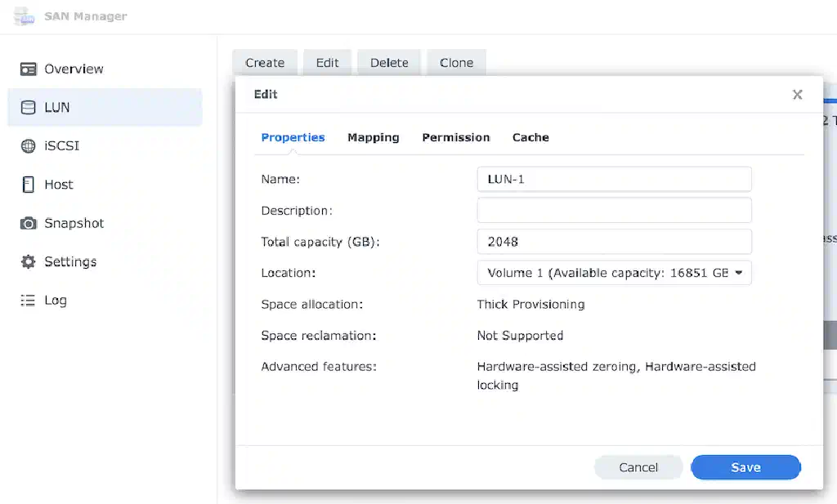Open Settings section label
Screen dimensions: 837x504
70,261
